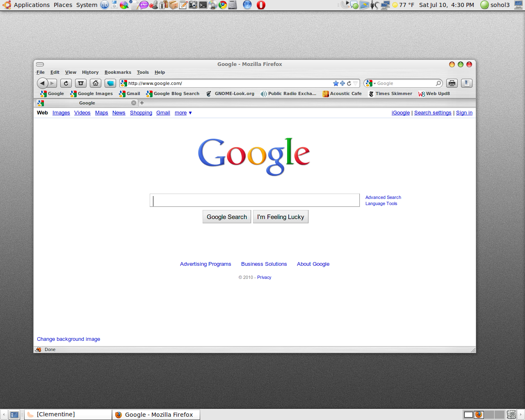Screen dimensions: 525x420
Task: Open the Help menu
Action: [160, 72]
